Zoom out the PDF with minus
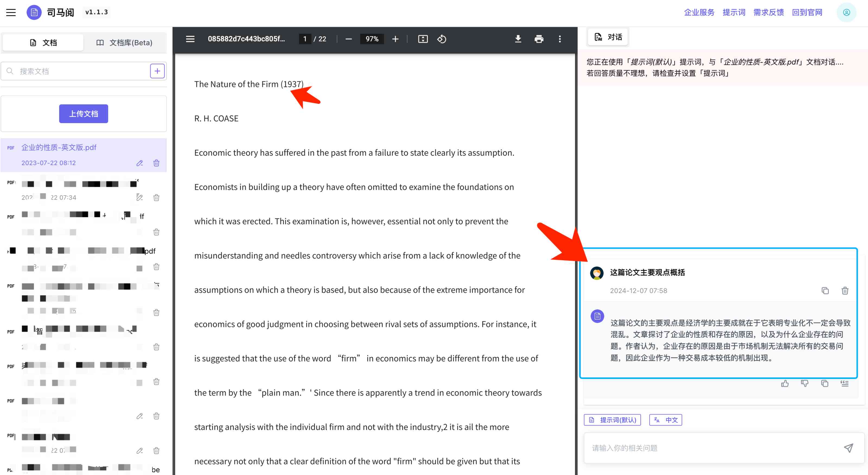Viewport: 868px width, 475px height. [x=349, y=39]
